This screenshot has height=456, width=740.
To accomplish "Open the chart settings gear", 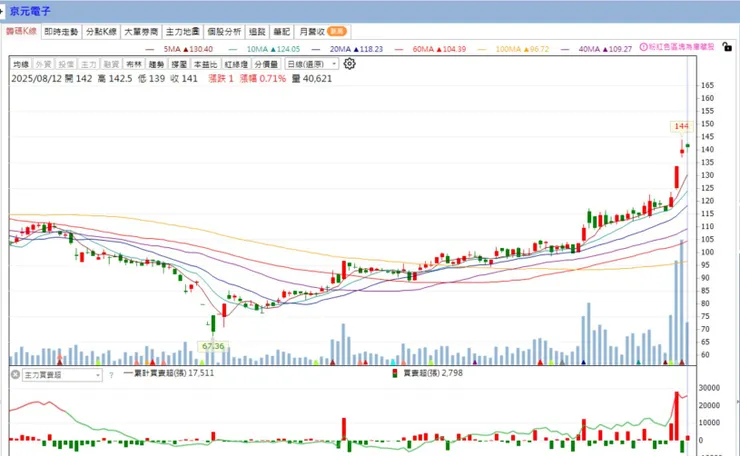I will tap(349, 64).
